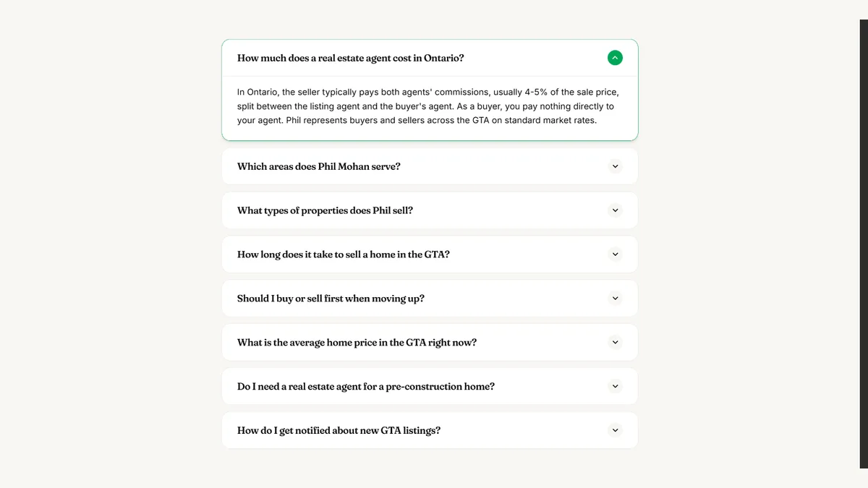The height and width of the screenshot is (488, 868).
Task: Collapse the Ontario agent cost answer via green chevron
Action: (x=615, y=58)
